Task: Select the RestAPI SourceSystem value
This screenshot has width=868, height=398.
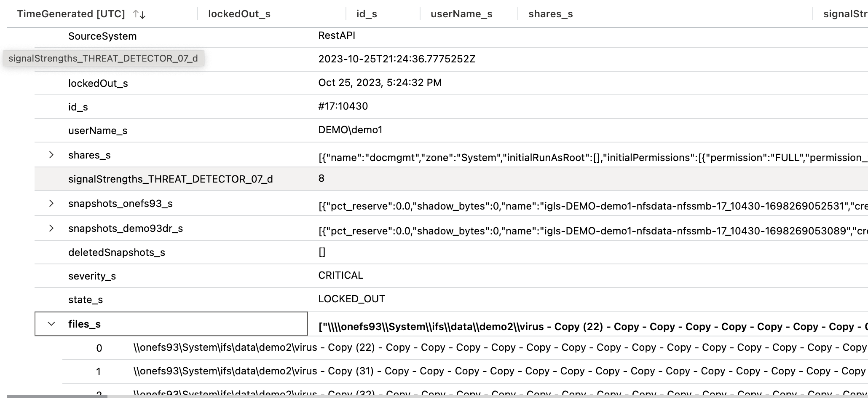Action: point(337,35)
